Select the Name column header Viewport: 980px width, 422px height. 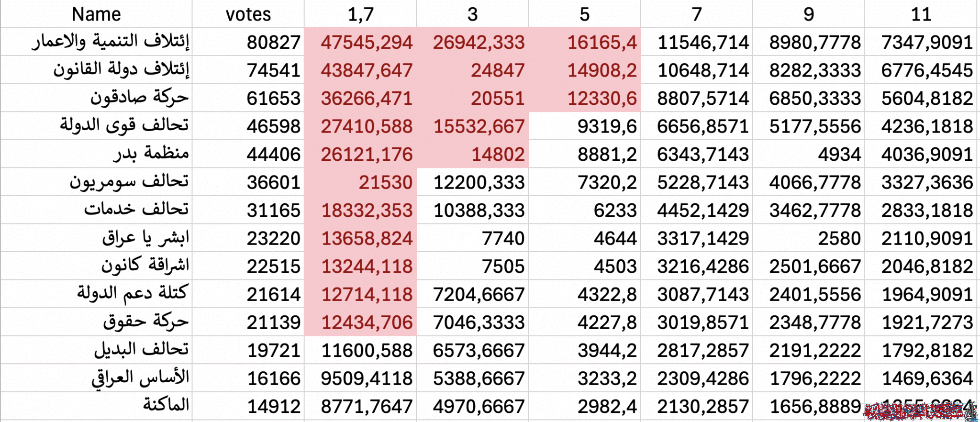[96, 14]
